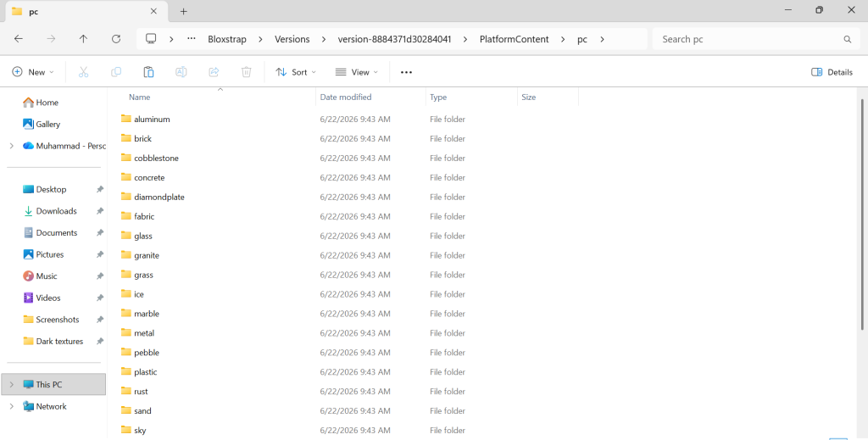Expand chevron after Versions in breadcrumb

(x=324, y=39)
